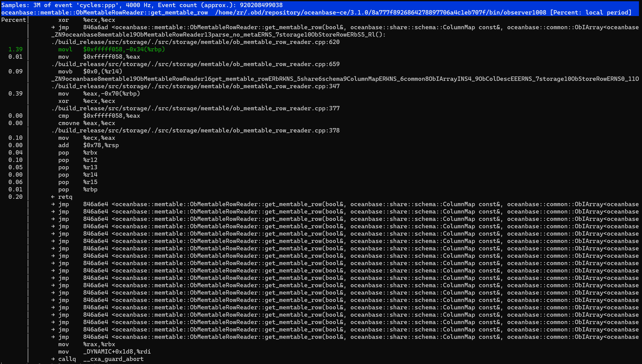Select the jmp 846a6ad instruction line
Viewport: 642px width, 364px height.
(x=345, y=27)
